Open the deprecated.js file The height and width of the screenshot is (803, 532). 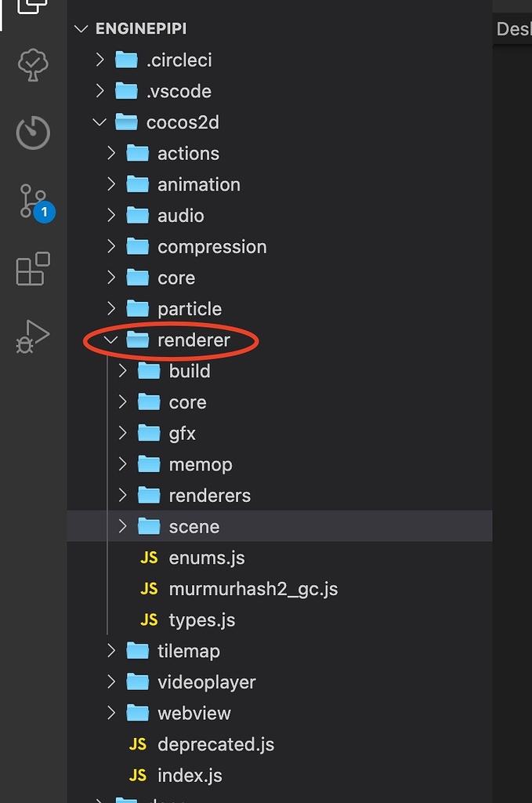click(x=215, y=744)
